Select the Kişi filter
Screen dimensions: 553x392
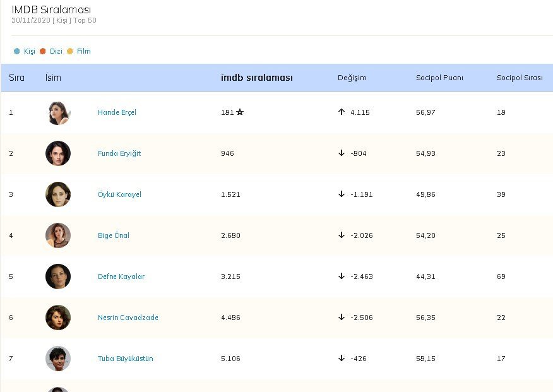click(29, 51)
